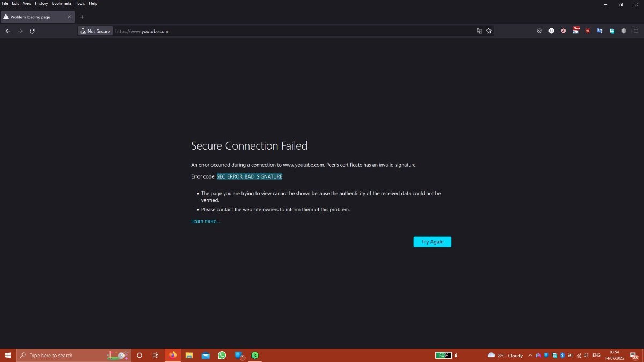Save to Pocket from the toolbar
Image resolution: width=644 pixels, height=362 pixels.
coord(539,31)
